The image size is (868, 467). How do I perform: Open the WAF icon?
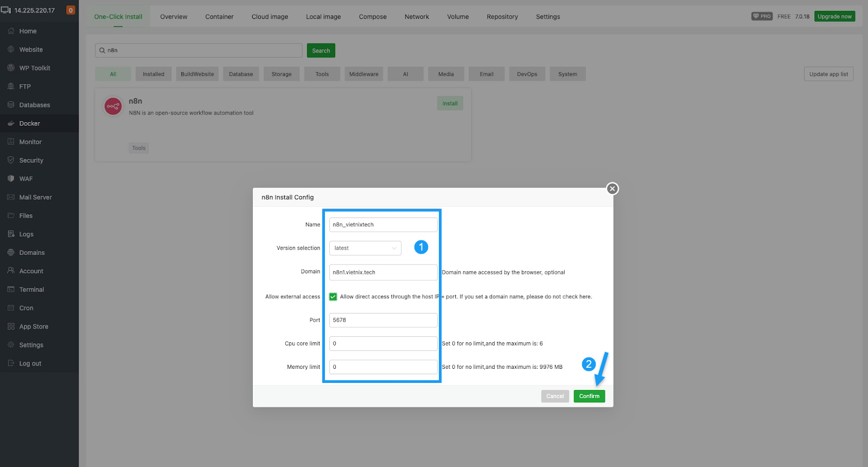(11, 178)
